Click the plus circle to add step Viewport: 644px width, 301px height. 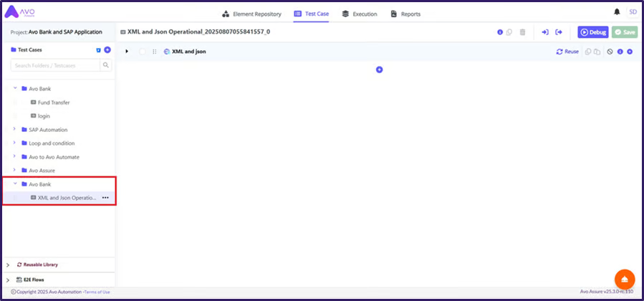[380, 70]
